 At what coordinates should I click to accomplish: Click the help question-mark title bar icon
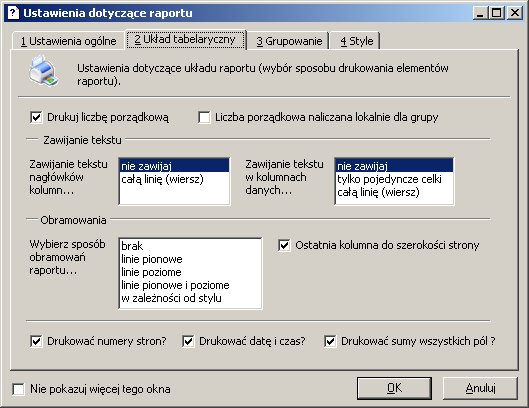click(13, 13)
